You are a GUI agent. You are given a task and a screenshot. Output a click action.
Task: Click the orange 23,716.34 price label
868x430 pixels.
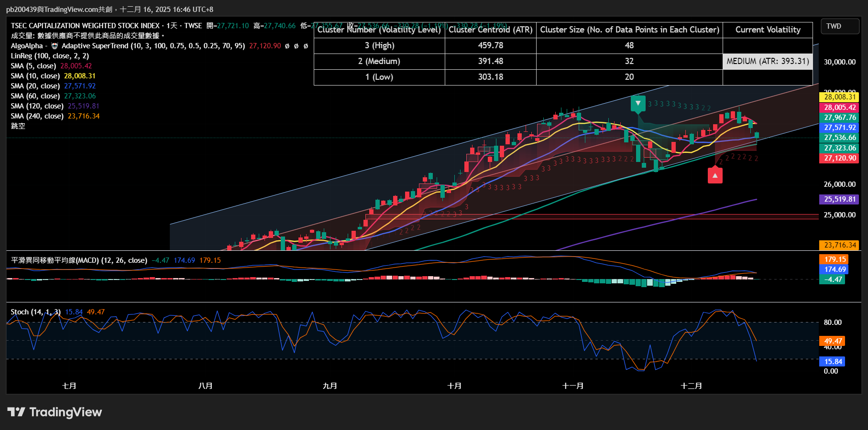pyautogui.click(x=839, y=245)
